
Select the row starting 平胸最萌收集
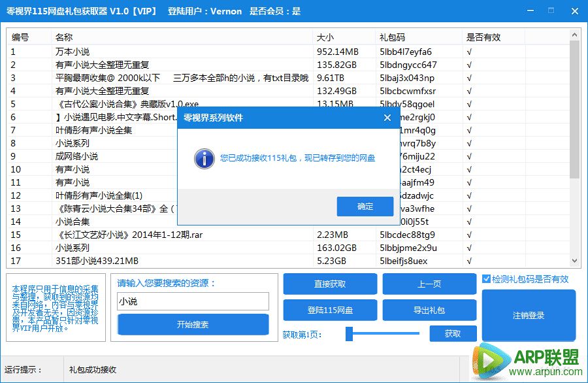(288, 78)
